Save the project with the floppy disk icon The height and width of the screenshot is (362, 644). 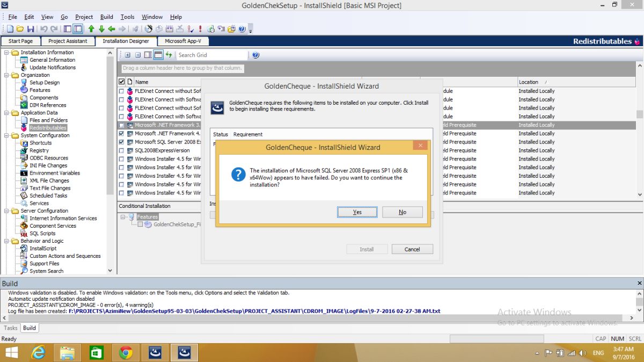click(x=31, y=29)
